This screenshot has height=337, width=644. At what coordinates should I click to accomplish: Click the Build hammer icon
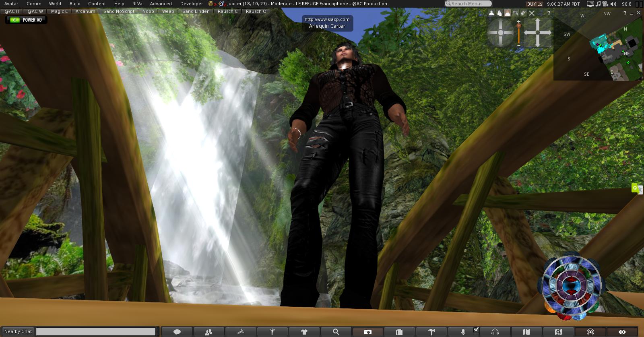pyautogui.click(x=431, y=332)
